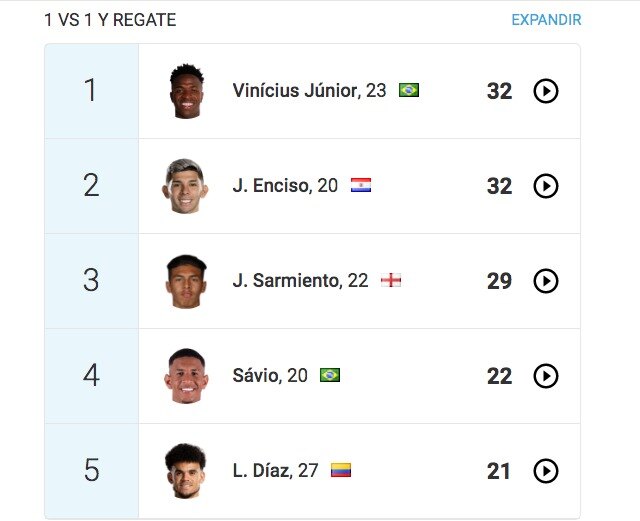Play video for Vinícius Júnior's dribbles
The image size is (640, 521).
(x=546, y=91)
